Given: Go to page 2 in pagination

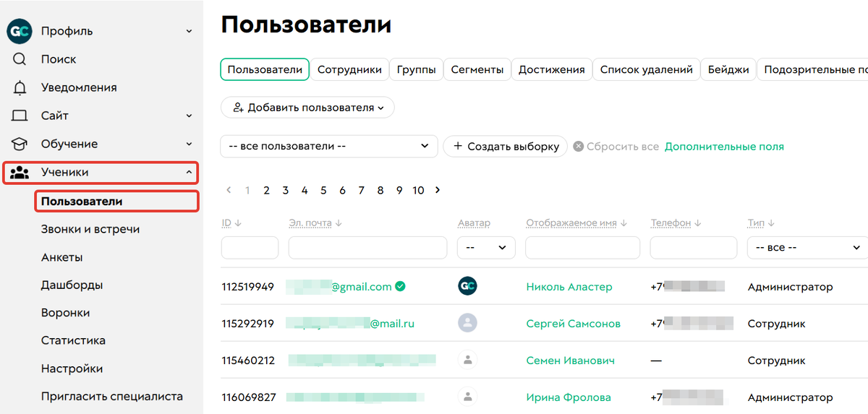Looking at the screenshot, I should pyautogui.click(x=266, y=190).
